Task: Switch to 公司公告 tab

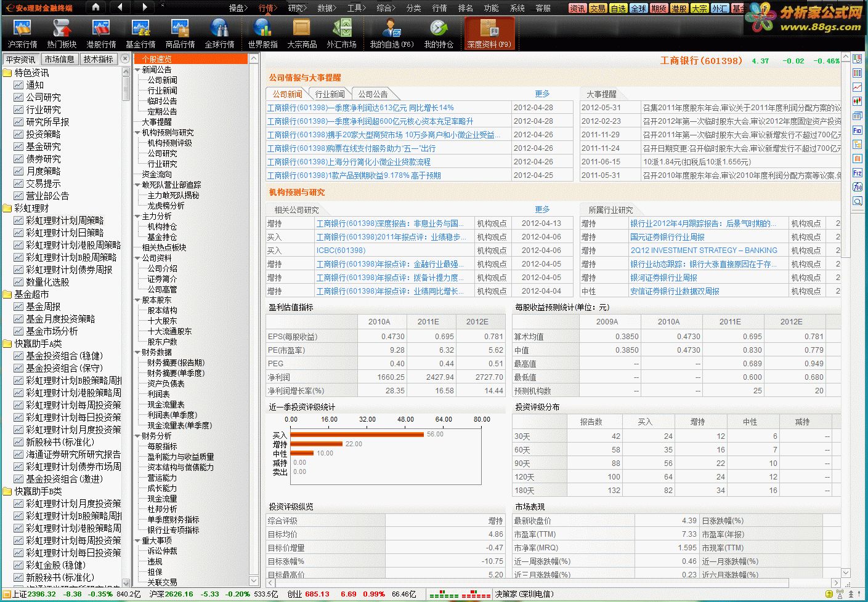Action: (373, 94)
